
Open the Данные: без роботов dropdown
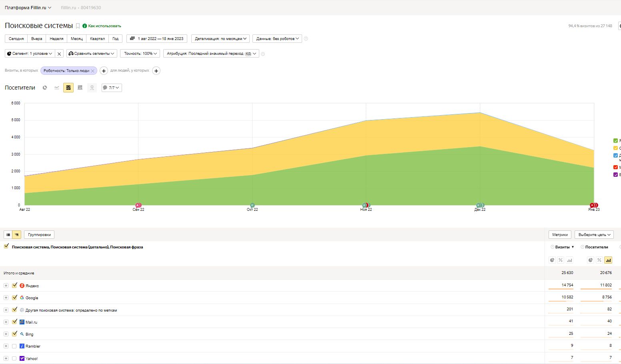277,39
